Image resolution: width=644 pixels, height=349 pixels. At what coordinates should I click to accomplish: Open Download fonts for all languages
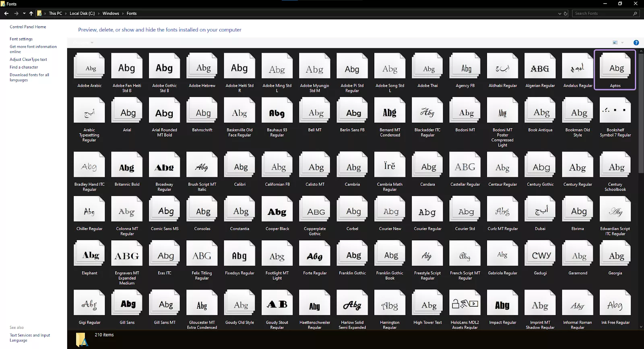click(x=29, y=77)
